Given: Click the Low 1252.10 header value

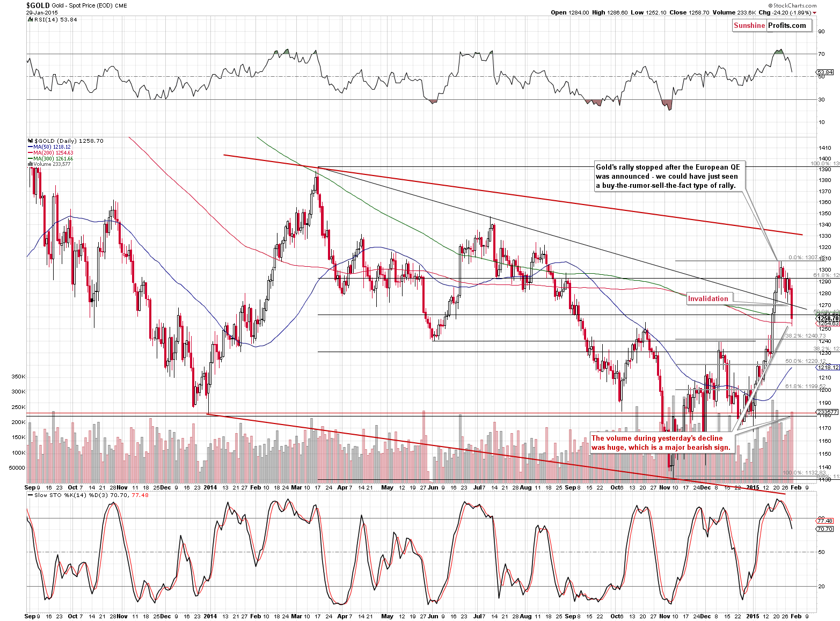Looking at the screenshot, I should coord(648,12).
